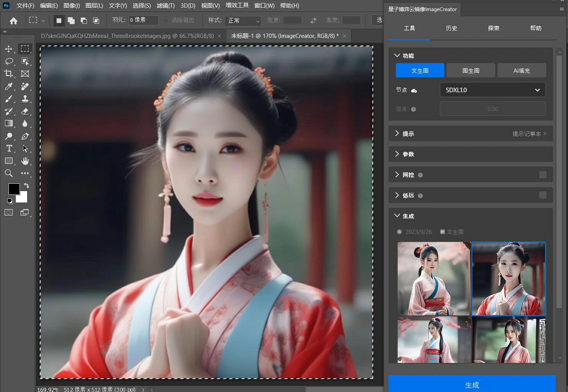This screenshot has height=392, width=568.
Task: Click the 生成 generate button
Action: coord(472,384)
